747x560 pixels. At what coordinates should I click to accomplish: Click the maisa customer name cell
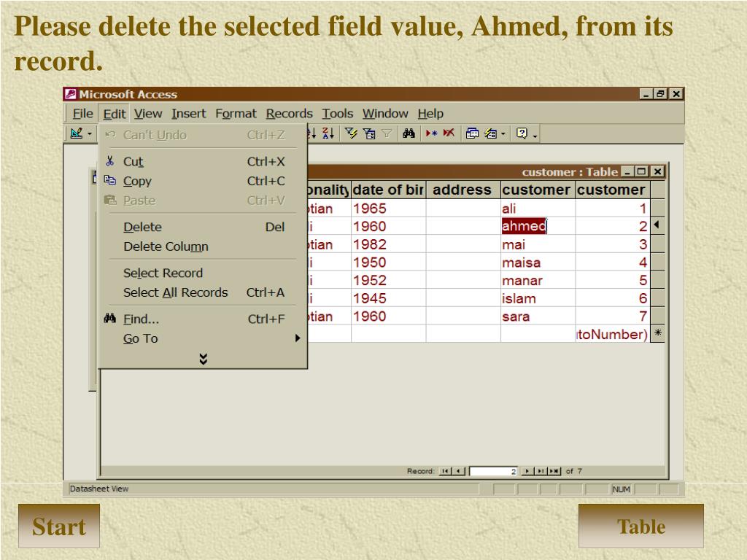pyautogui.click(x=538, y=262)
